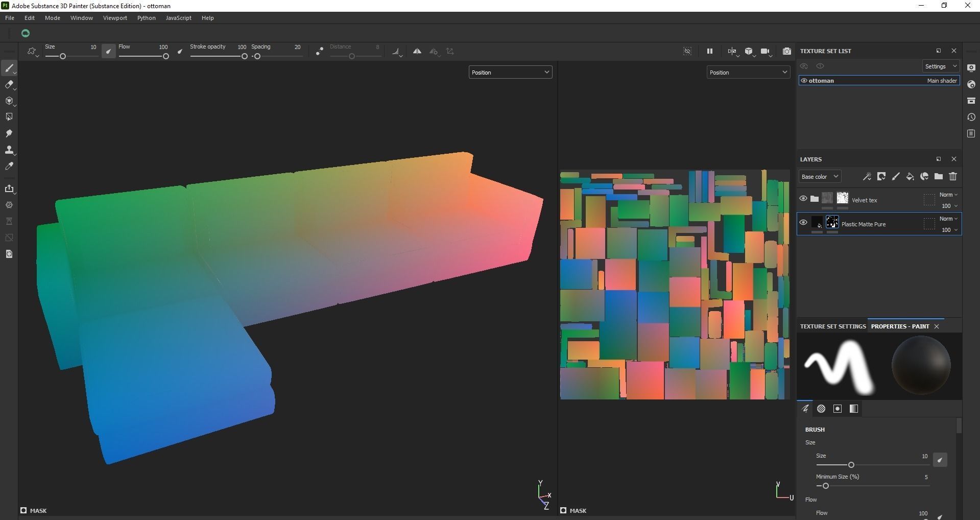The image size is (980, 520).
Task: Adjust the Flow slider in top toolbar
Action: point(144,56)
